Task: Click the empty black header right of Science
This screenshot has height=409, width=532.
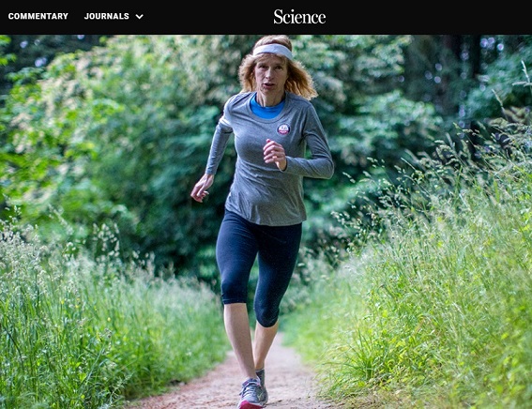Action: 429,17
